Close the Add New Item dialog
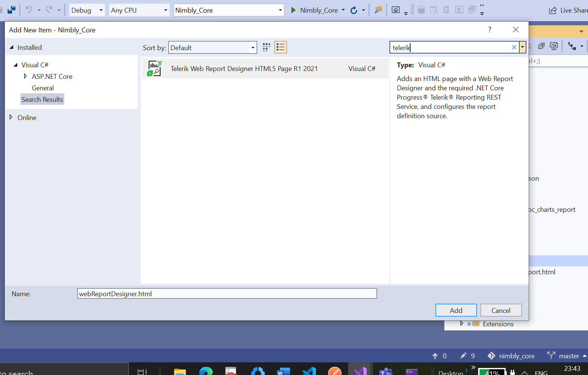 pyautogui.click(x=516, y=29)
